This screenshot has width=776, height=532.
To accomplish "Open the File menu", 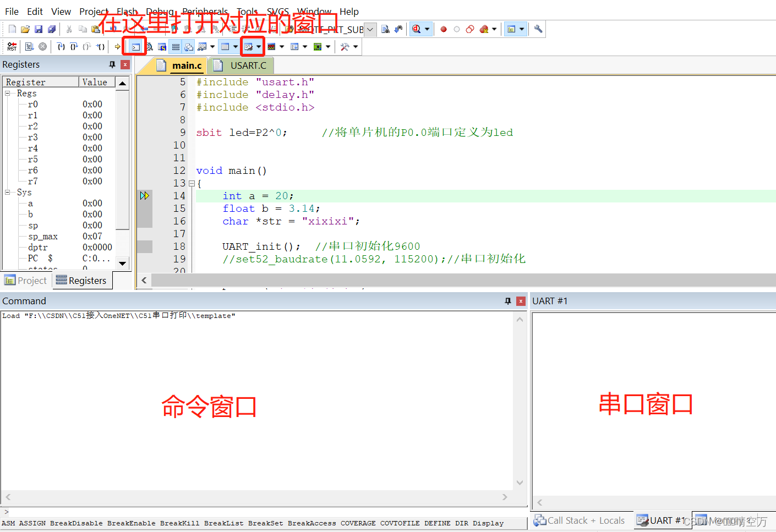I will pyautogui.click(x=12, y=11).
